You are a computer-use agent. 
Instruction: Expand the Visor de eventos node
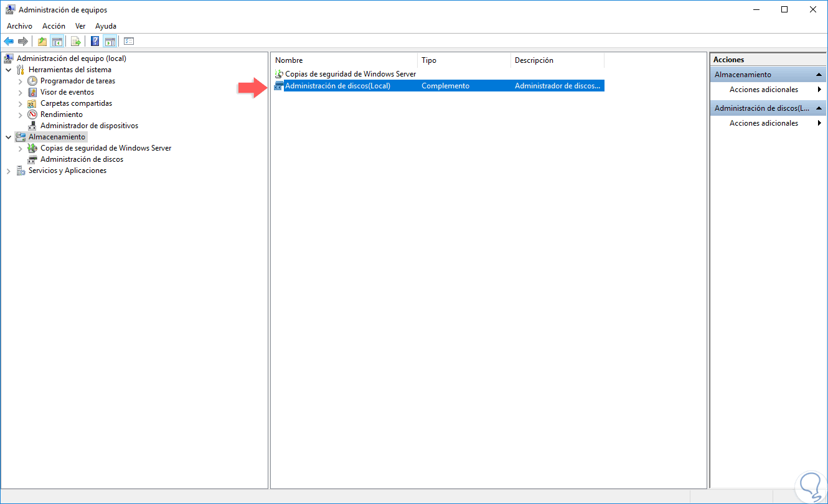(x=21, y=92)
